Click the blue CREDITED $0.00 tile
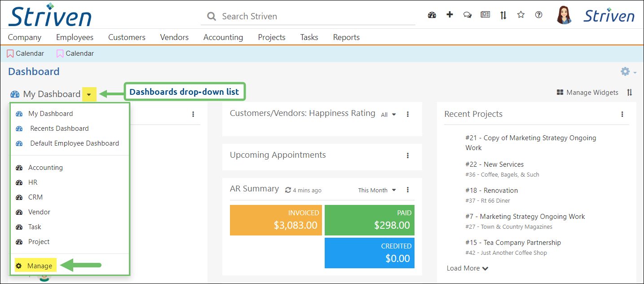The image size is (644, 284). pyautogui.click(x=370, y=253)
